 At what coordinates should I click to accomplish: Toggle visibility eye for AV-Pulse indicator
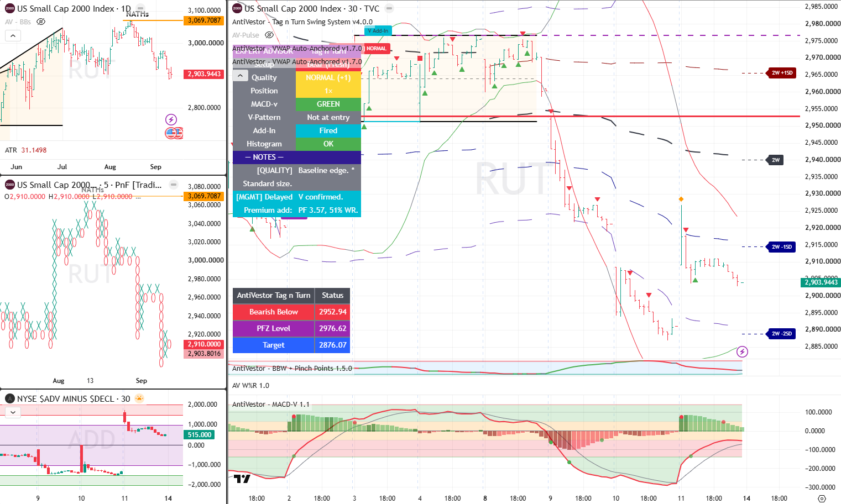tap(269, 35)
